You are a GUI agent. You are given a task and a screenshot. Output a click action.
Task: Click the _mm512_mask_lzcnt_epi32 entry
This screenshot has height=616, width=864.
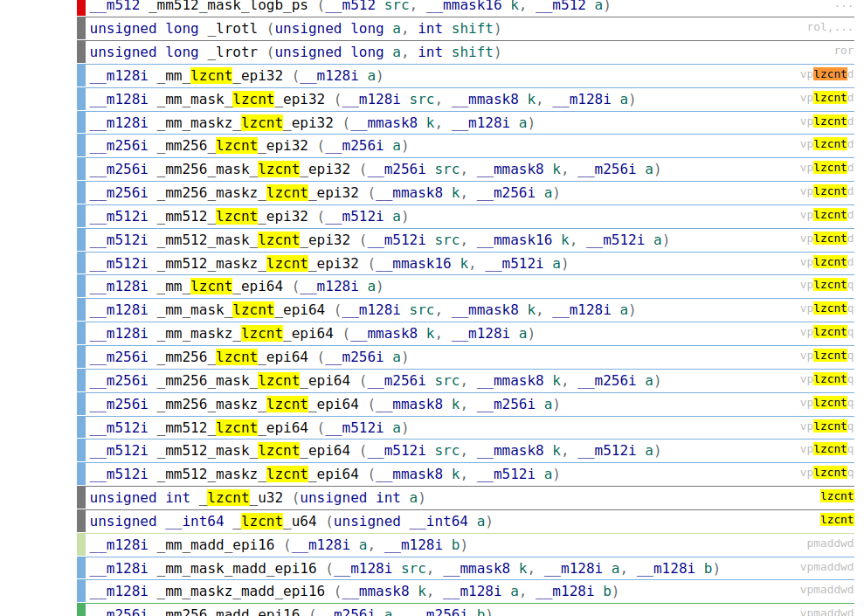(466, 240)
